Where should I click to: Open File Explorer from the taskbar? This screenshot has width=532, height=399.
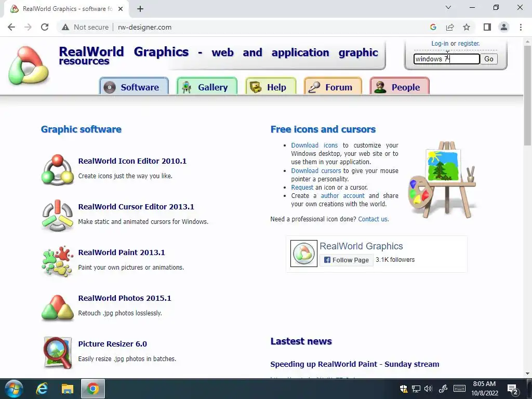coord(68,389)
